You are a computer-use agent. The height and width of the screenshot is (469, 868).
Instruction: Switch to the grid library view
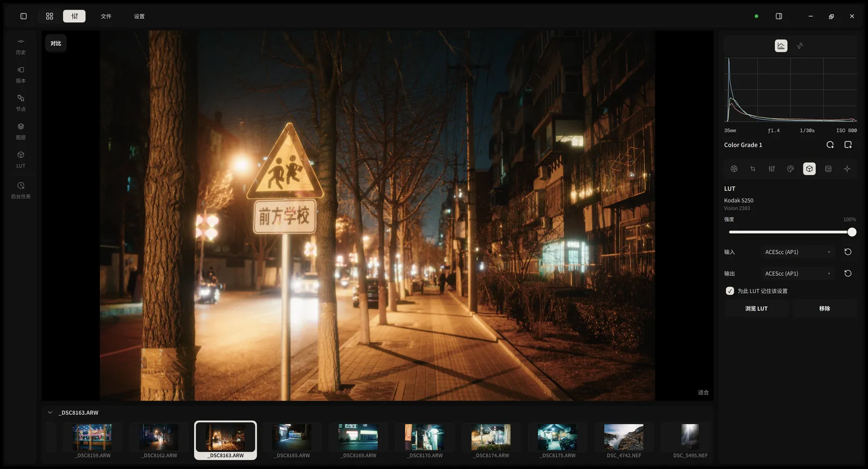49,16
